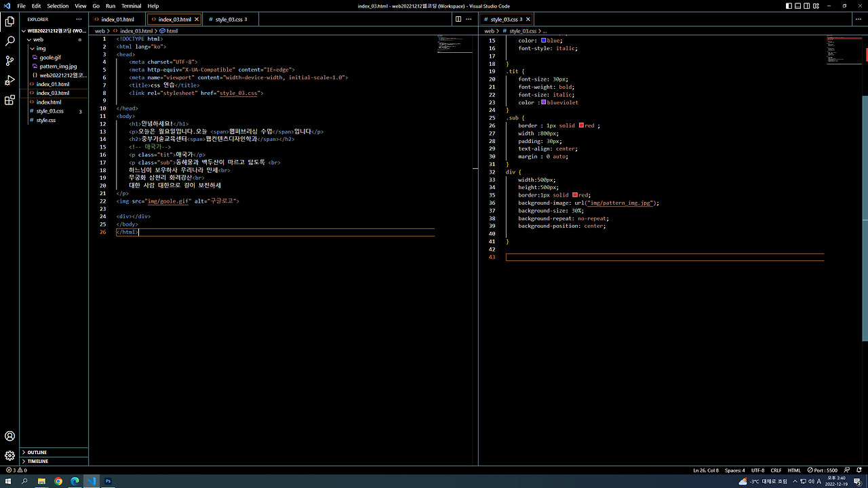Close the index_03.html tab
Screen dimensions: 868x488
(197, 20)
